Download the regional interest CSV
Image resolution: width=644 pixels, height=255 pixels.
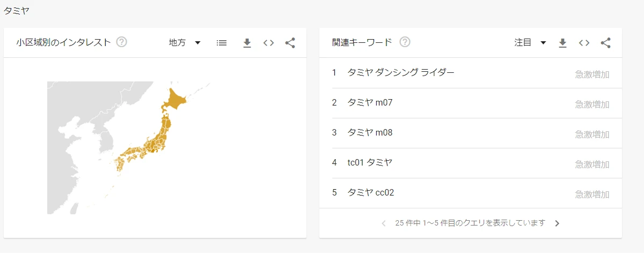[247, 43]
